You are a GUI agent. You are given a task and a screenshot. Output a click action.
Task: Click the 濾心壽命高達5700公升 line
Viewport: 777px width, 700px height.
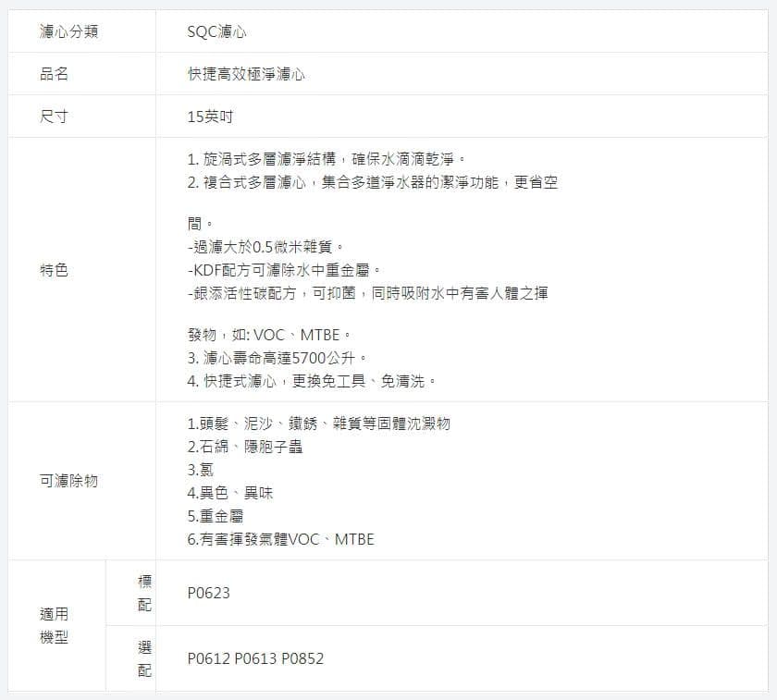click(278, 358)
